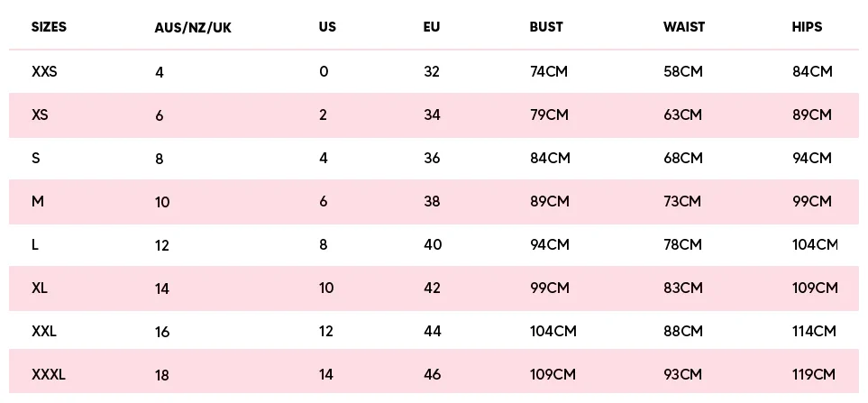Click the XS size label
The image size is (868, 403).
[x=40, y=114]
